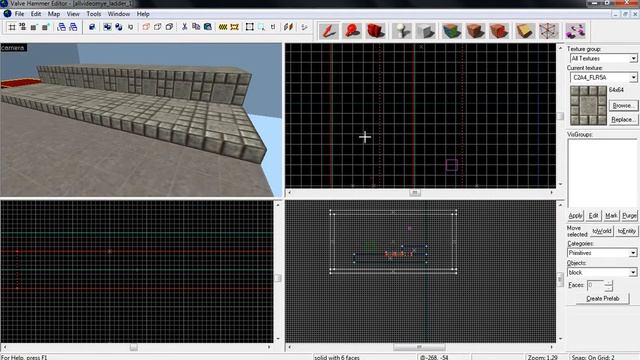This screenshot has width=640, height=360.
Task: Select the Entity tool
Action: coord(402,31)
